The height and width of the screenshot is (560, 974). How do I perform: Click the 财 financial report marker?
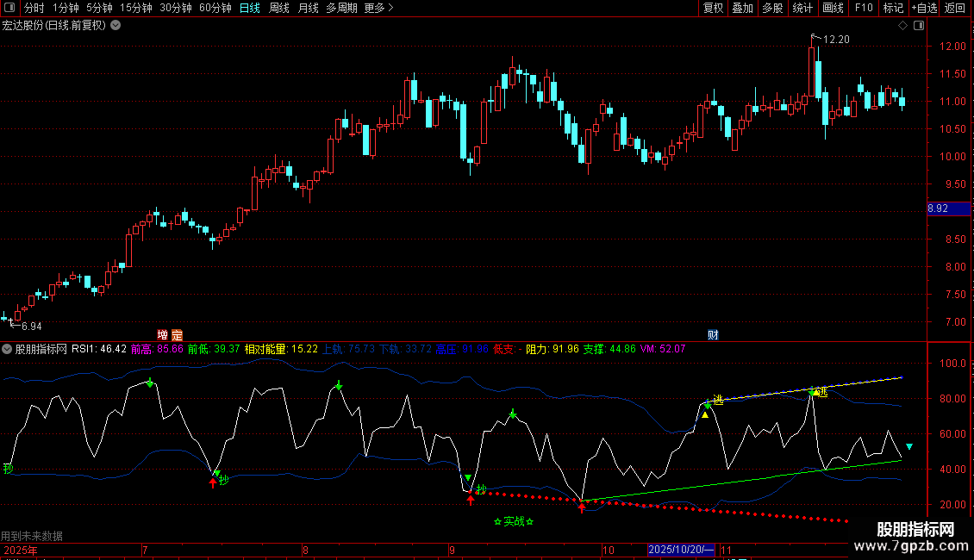click(713, 335)
